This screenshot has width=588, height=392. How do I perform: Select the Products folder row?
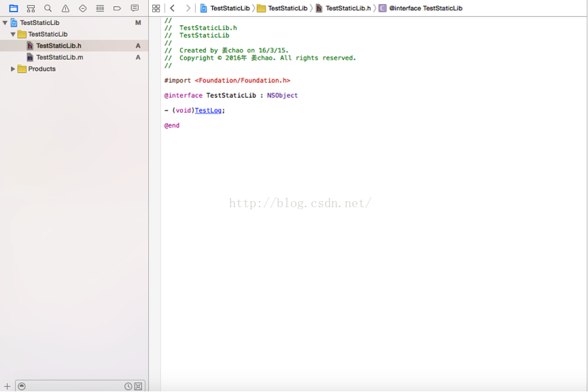(x=74, y=69)
